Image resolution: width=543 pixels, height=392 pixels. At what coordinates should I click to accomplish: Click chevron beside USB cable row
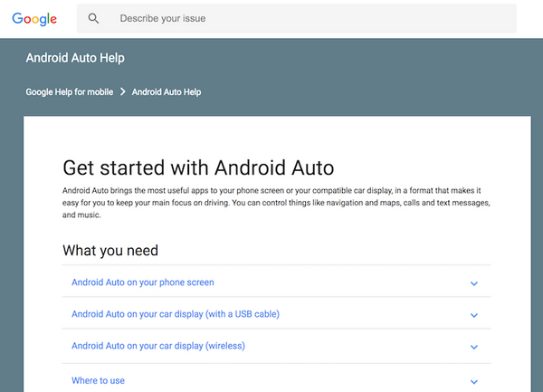pos(473,315)
